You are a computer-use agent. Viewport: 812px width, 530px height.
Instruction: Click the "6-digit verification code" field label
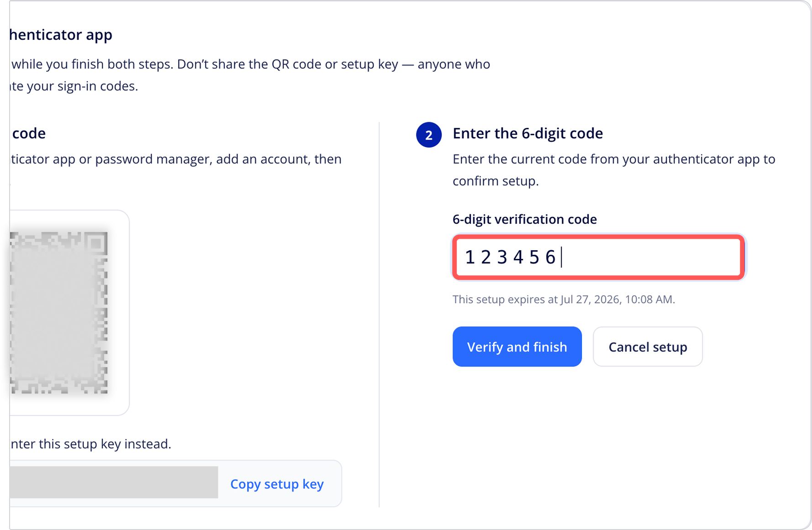(x=525, y=219)
